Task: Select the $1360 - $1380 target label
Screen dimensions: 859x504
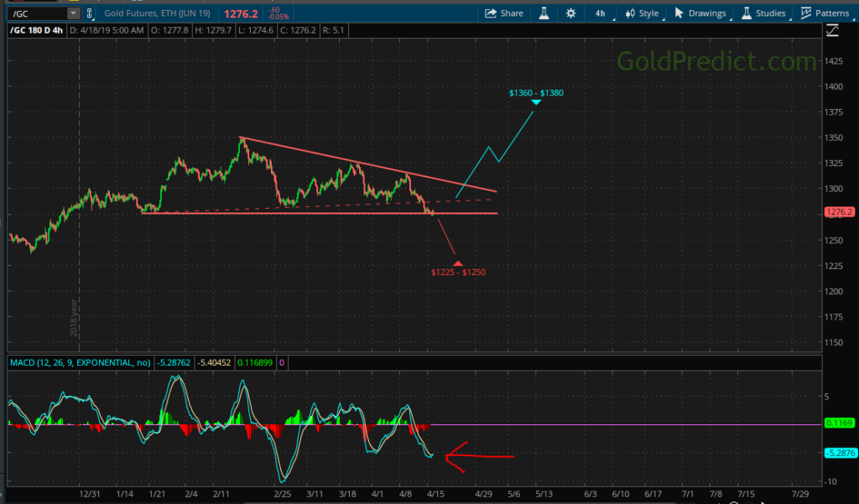Action: tap(535, 93)
